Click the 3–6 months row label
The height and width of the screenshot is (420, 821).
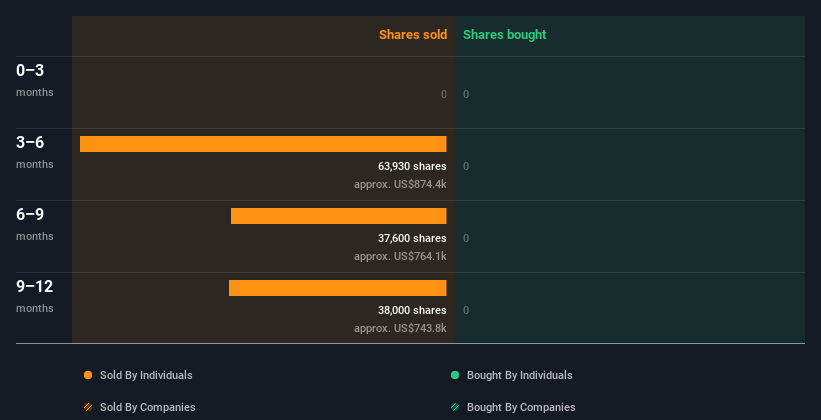click(x=35, y=152)
